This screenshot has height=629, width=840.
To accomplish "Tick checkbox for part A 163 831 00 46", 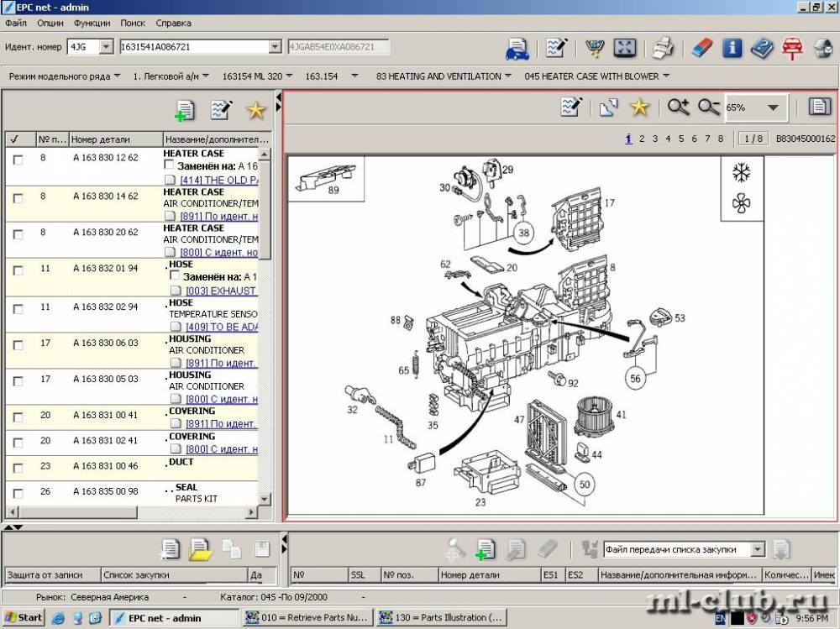I will 18,467.
